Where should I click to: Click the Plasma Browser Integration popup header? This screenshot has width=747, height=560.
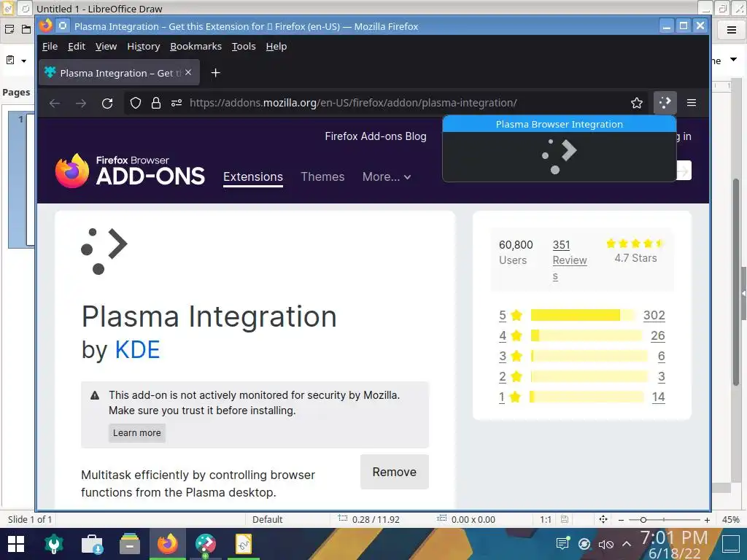pos(560,124)
